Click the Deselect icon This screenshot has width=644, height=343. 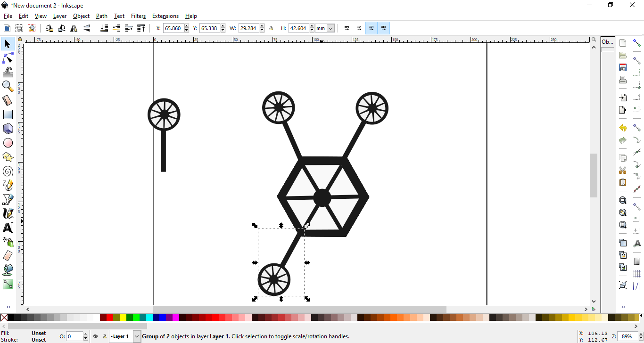32,28
